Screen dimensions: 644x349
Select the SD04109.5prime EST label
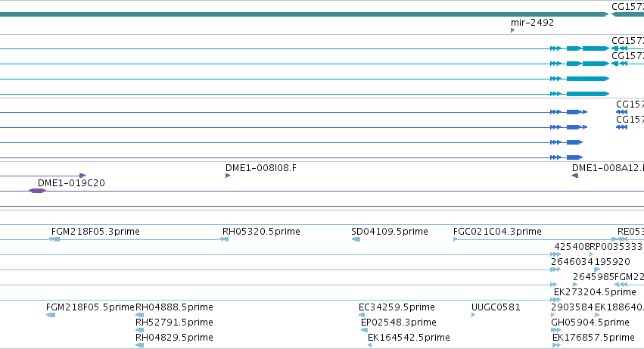pyautogui.click(x=390, y=232)
